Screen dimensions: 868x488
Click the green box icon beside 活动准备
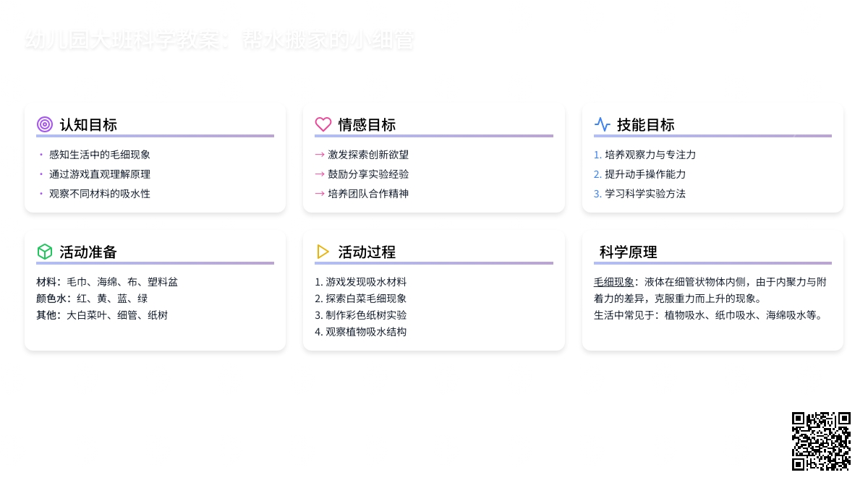(45, 252)
